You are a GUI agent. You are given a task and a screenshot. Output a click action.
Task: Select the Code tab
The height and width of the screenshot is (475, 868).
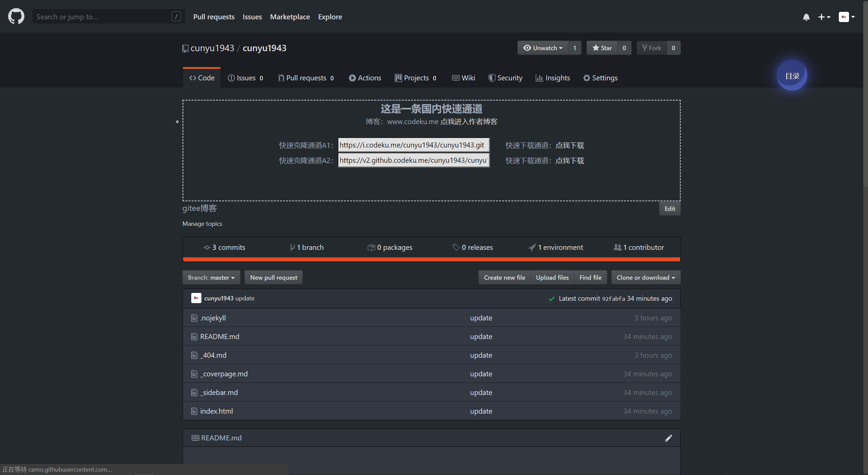(202, 77)
